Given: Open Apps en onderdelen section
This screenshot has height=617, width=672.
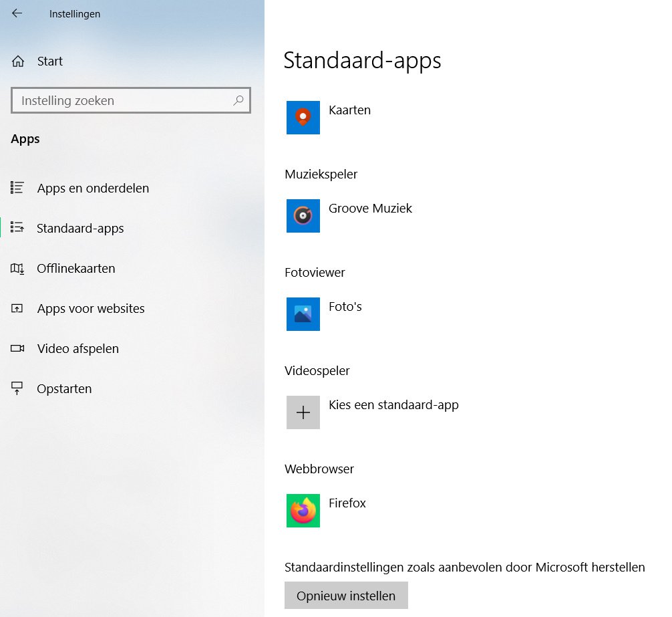Looking at the screenshot, I should (93, 189).
